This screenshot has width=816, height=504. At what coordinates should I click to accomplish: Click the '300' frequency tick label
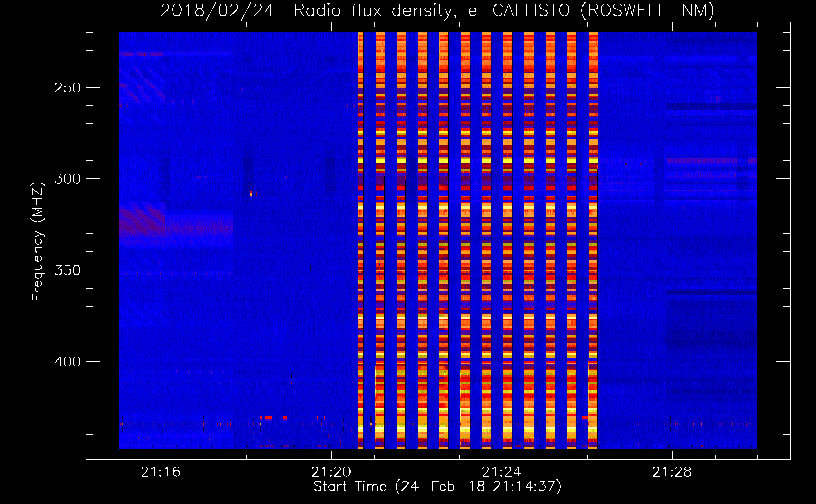pos(68,179)
